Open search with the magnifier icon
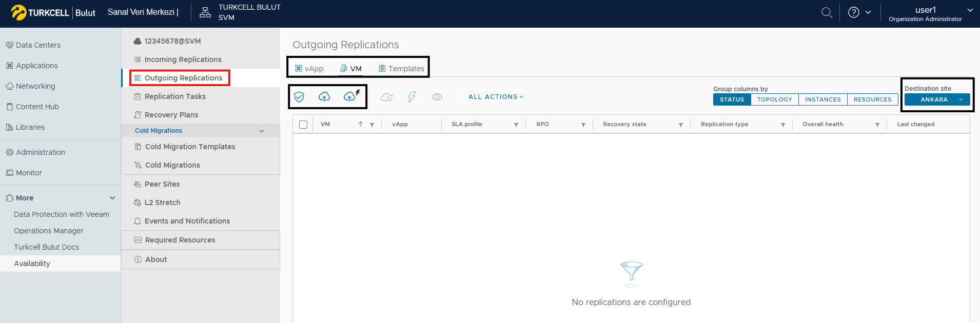The image size is (980, 323). point(827,12)
